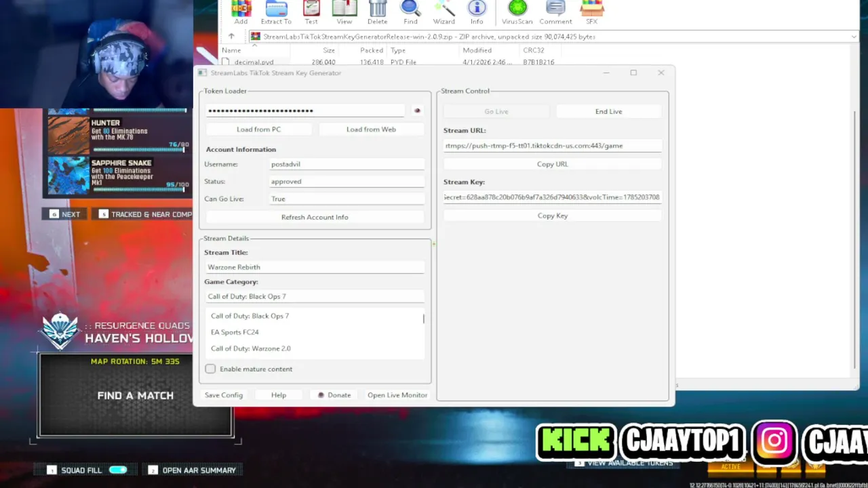Click the Hunter camo thumbnail
The width and height of the screenshot is (868, 488).
click(x=68, y=135)
